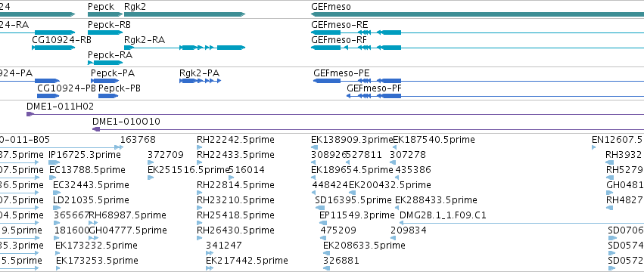Select EST RH23210.5prime
The width and height of the screenshot is (644, 272).
pos(235,200)
